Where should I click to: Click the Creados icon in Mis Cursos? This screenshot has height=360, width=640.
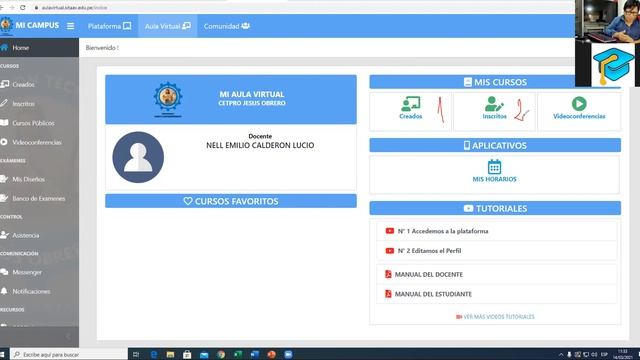[411, 104]
